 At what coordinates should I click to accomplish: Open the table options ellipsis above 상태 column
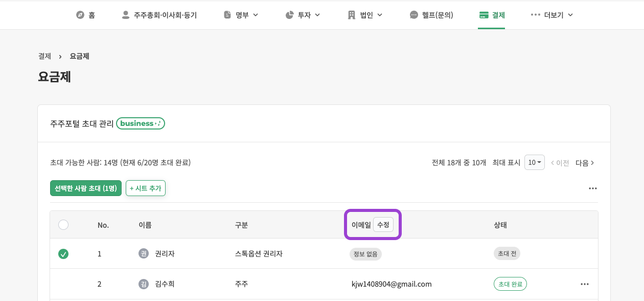pyautogui.click(x=593, y=188)
